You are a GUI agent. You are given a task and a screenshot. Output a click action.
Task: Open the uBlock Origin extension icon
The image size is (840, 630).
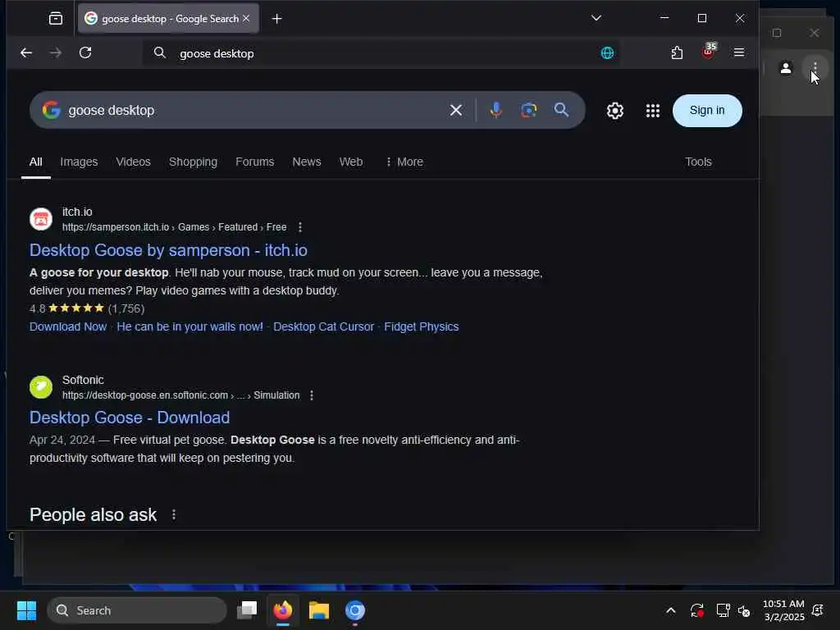point(708,52)
